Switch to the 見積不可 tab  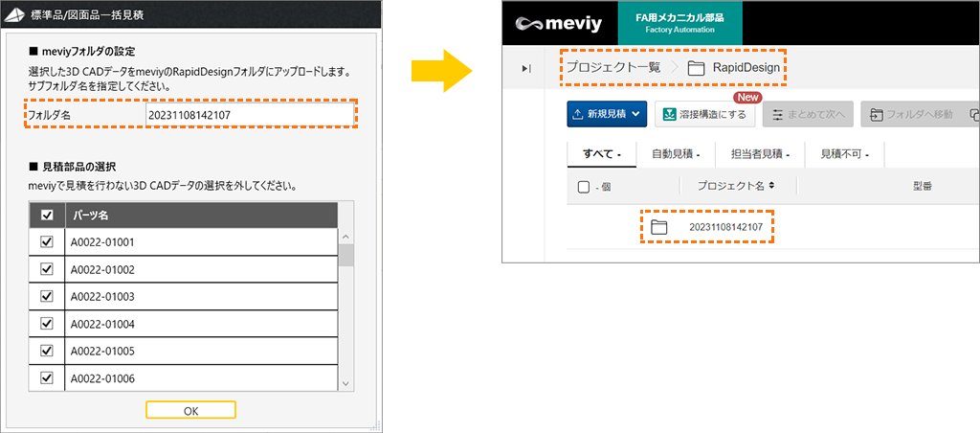coord(845,154)
